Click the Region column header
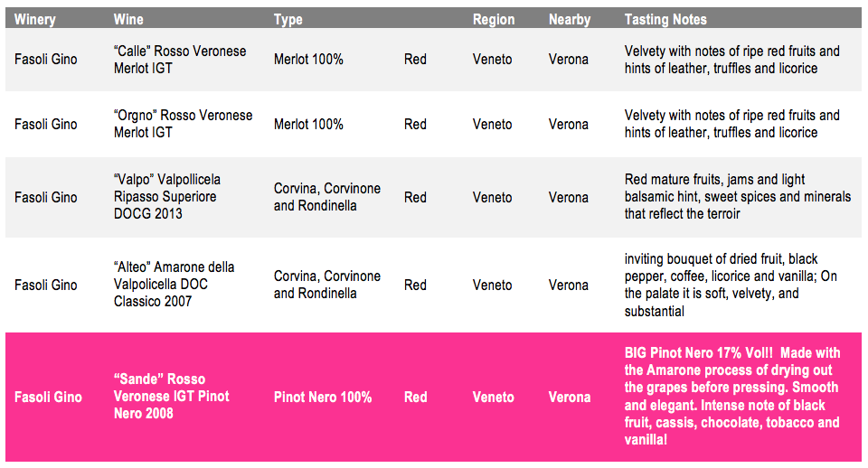Viewport: 868px width, 468px height. coord(494,19)
